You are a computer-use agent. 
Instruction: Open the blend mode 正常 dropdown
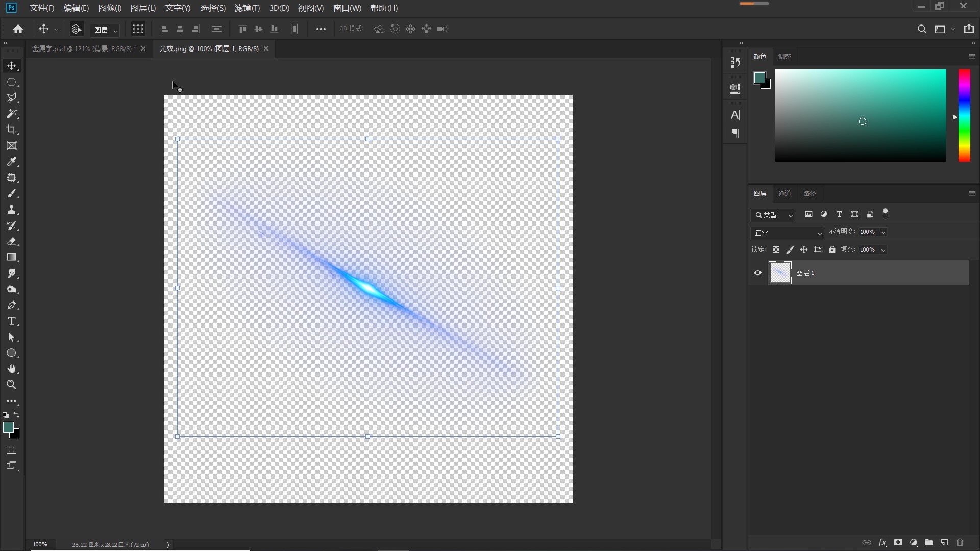point(787,233)
